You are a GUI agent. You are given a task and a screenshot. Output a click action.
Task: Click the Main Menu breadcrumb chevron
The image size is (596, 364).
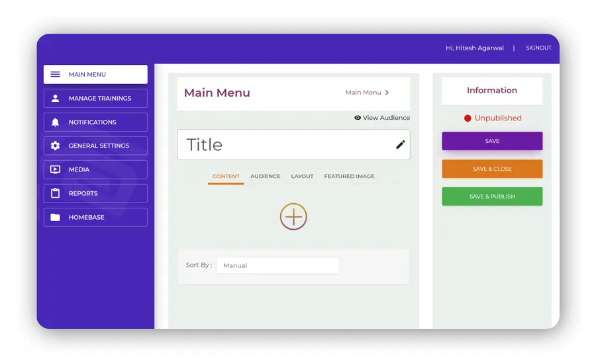tap(387, 93)
